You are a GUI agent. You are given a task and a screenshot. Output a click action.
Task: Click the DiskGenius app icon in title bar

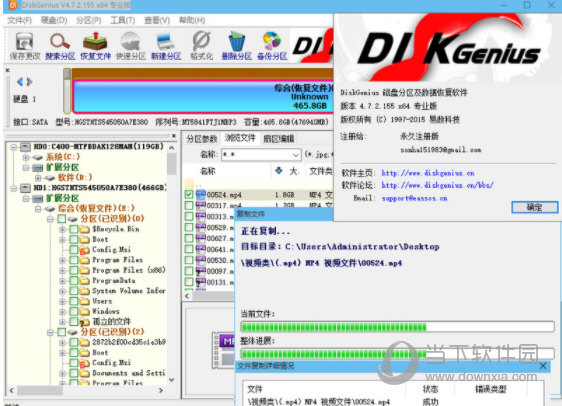13,5
